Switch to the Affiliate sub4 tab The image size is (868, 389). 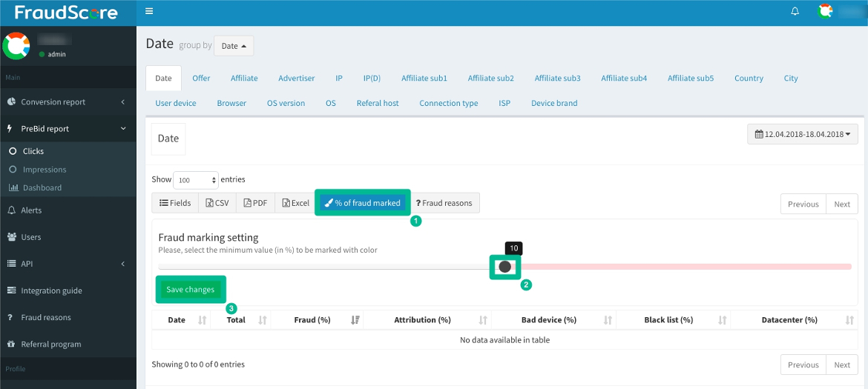(x=624, y=79)
